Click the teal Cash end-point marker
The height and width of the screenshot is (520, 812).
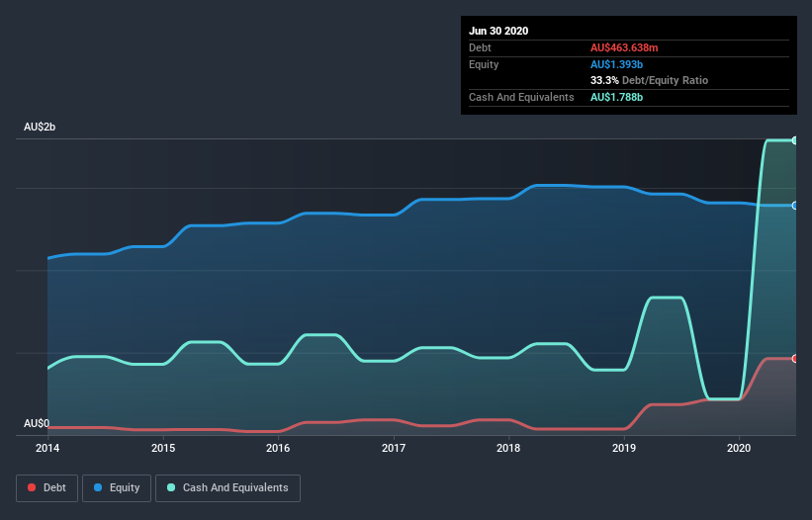(x=795, y=140)
